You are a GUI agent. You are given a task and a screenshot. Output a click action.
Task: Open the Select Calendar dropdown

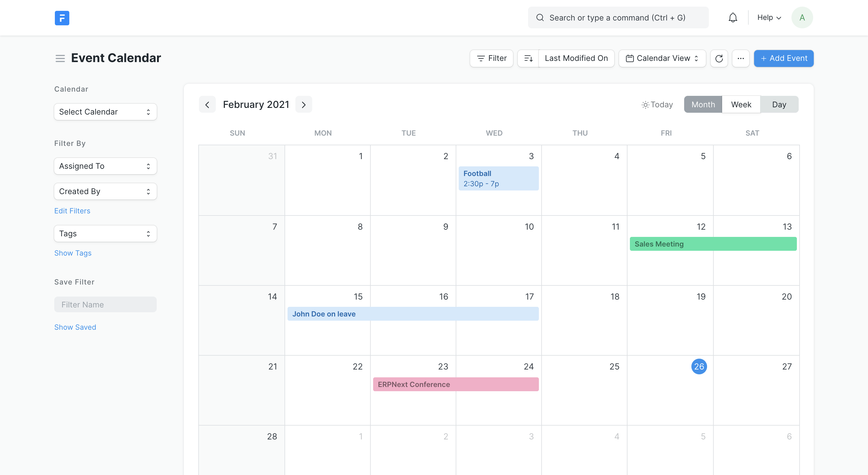pos(105,112)
